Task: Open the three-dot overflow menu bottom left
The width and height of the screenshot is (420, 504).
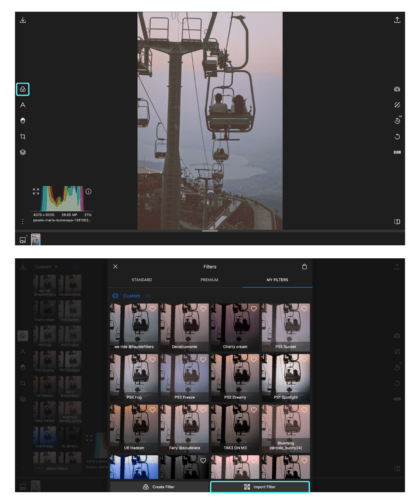Action: 23,221
